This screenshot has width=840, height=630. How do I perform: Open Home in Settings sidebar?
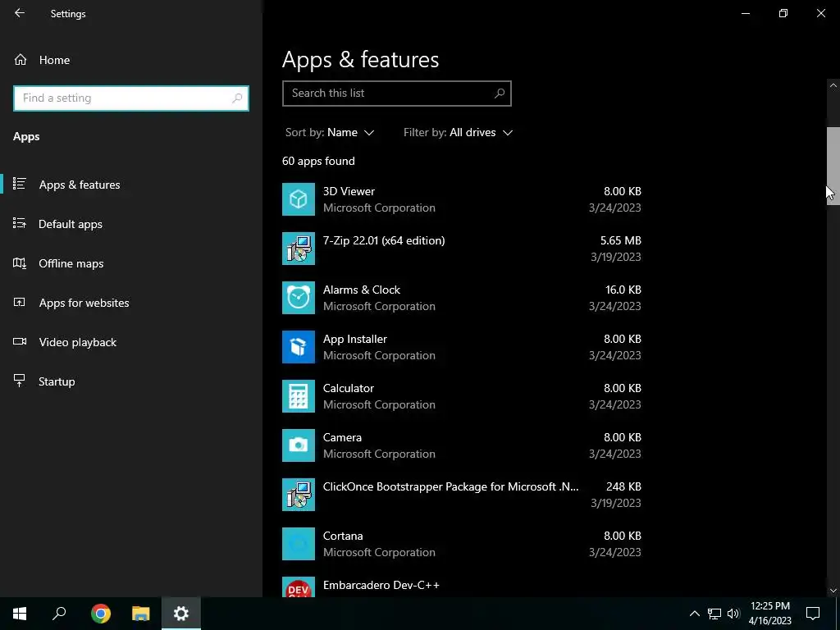click(54, 60)
